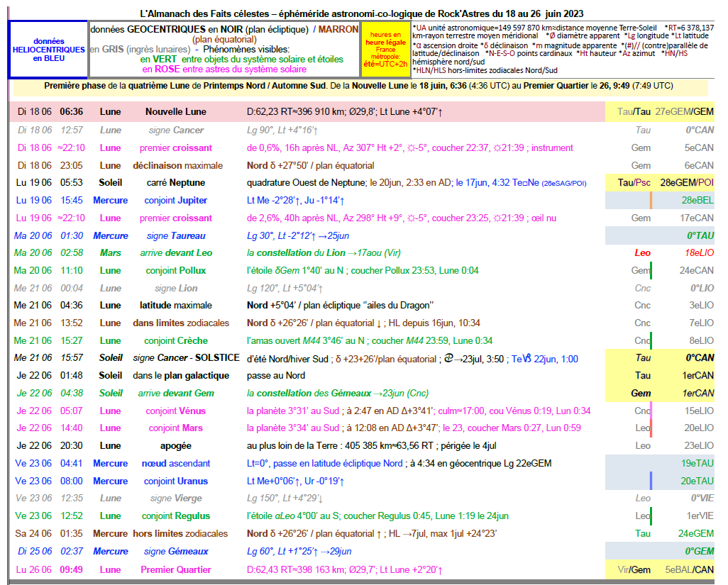Select the time "01:30"
The height and width of the screenshot is (585, 728).
point(72,235)
